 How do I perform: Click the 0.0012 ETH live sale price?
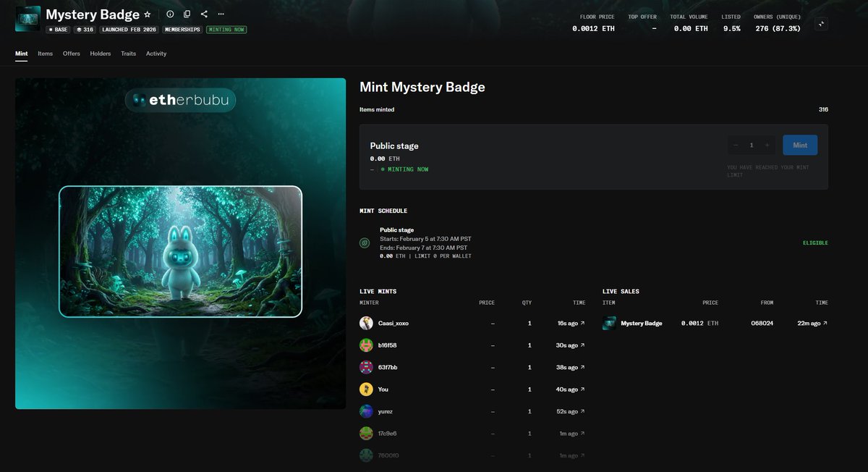(699, 323)
